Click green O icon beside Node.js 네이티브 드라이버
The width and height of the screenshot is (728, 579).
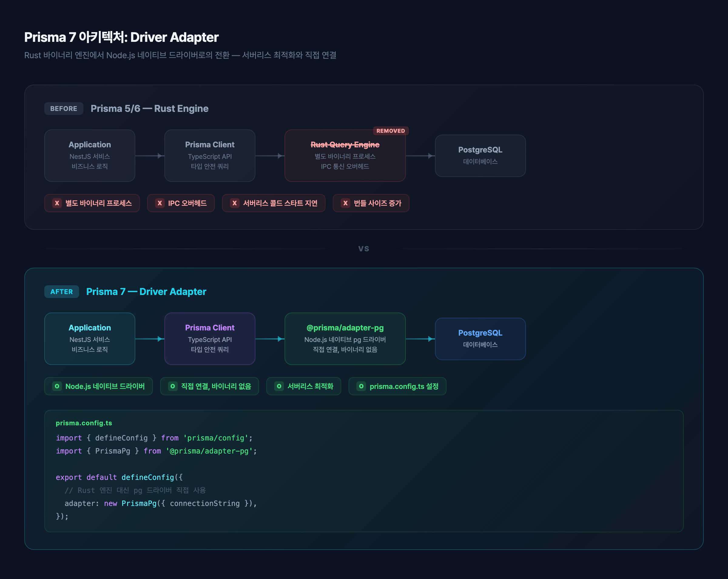57,386
